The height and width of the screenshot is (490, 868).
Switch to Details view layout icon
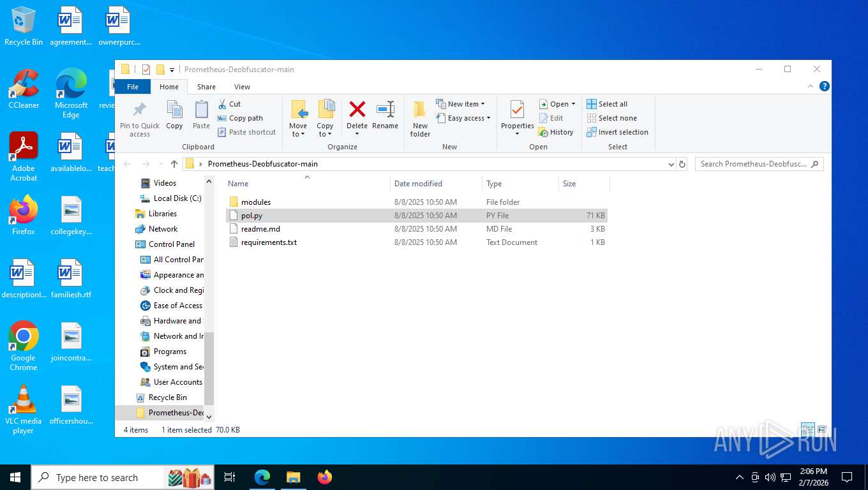807,429
